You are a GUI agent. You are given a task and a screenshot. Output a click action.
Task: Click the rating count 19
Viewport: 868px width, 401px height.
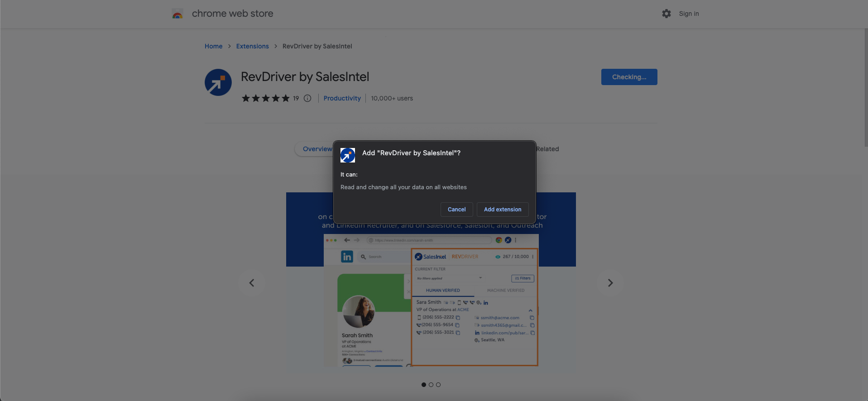point(296,98)
